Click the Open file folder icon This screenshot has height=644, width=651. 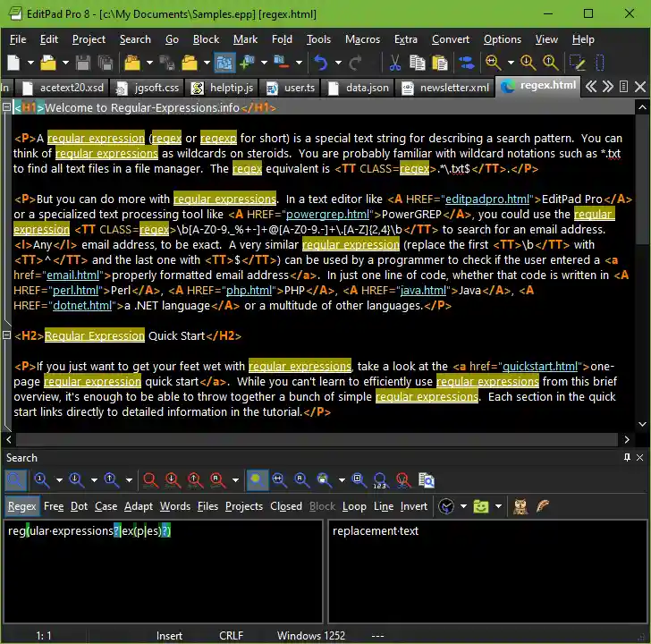[48, 63]
